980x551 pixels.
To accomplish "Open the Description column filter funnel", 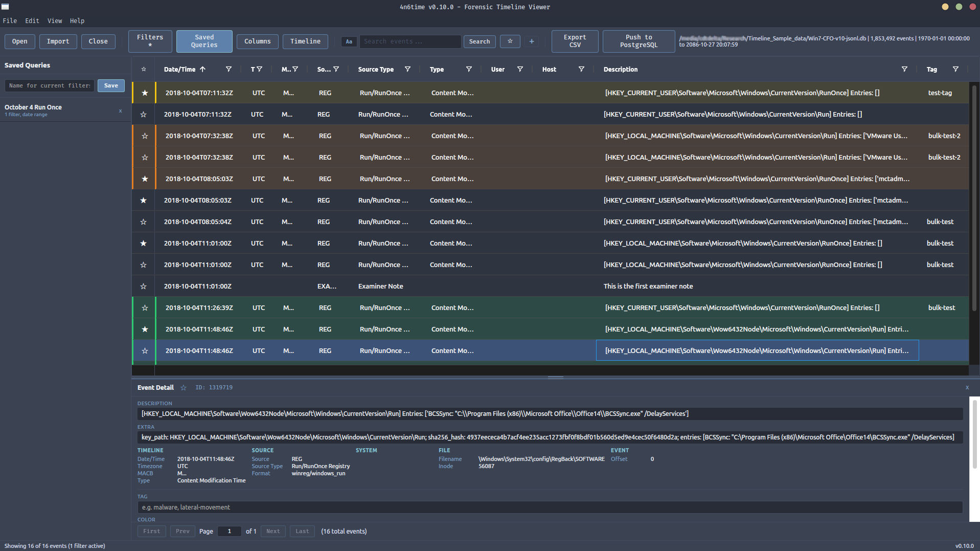I will (904, 69).
